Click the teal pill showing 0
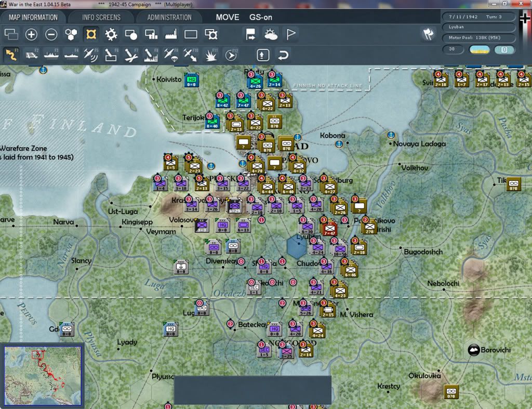Image resolution: width=532 pixels, height=409 pixels. pyautogui.click(x=504, y=49)
